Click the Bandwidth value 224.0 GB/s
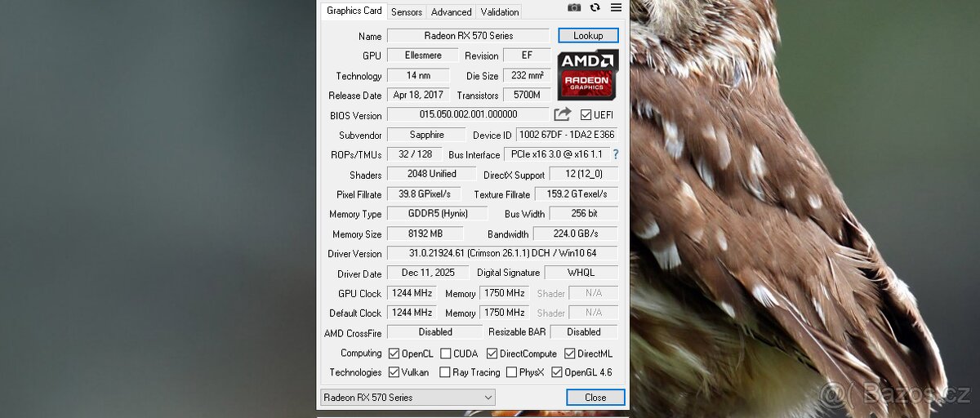 (x=576, y=233)
